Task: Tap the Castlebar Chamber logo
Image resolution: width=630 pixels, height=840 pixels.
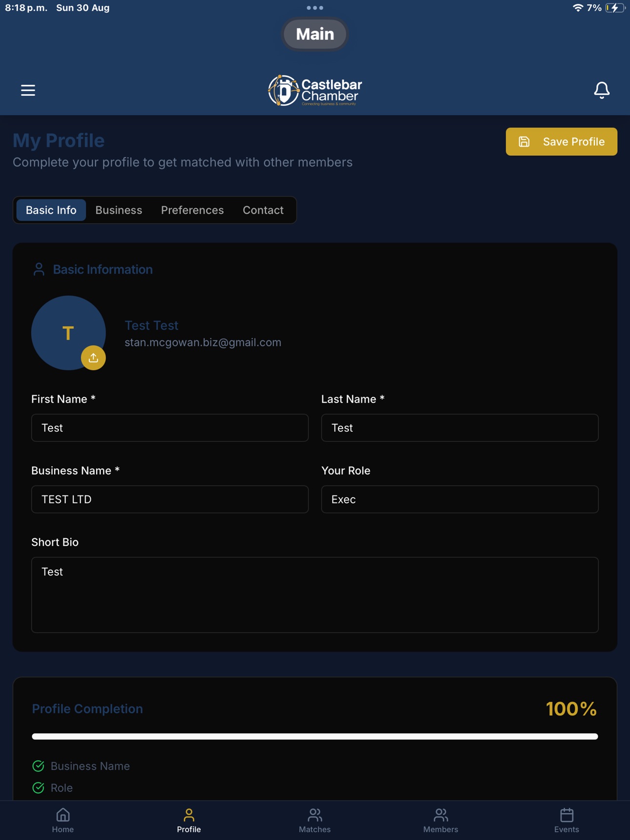Action: [315, 90]
